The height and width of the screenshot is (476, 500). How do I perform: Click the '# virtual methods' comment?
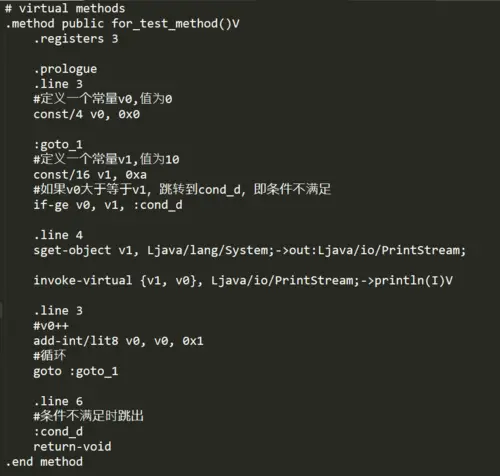pos(65,8)
